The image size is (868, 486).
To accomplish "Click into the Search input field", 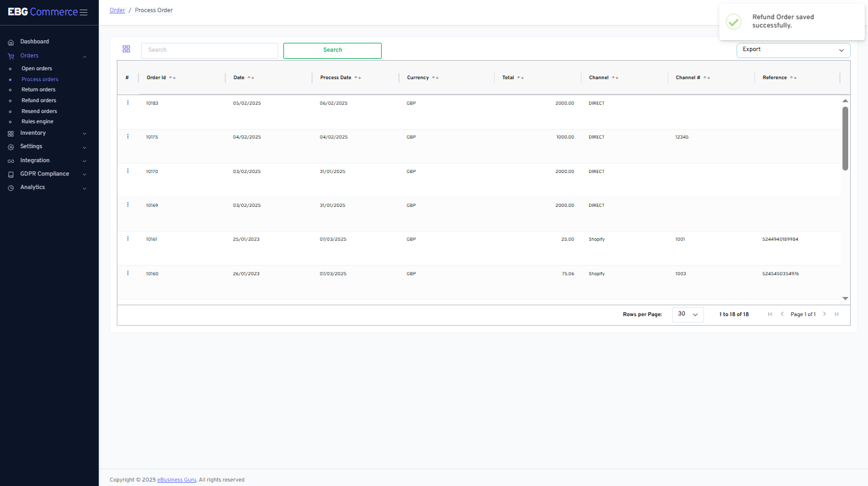I will 209,50.
